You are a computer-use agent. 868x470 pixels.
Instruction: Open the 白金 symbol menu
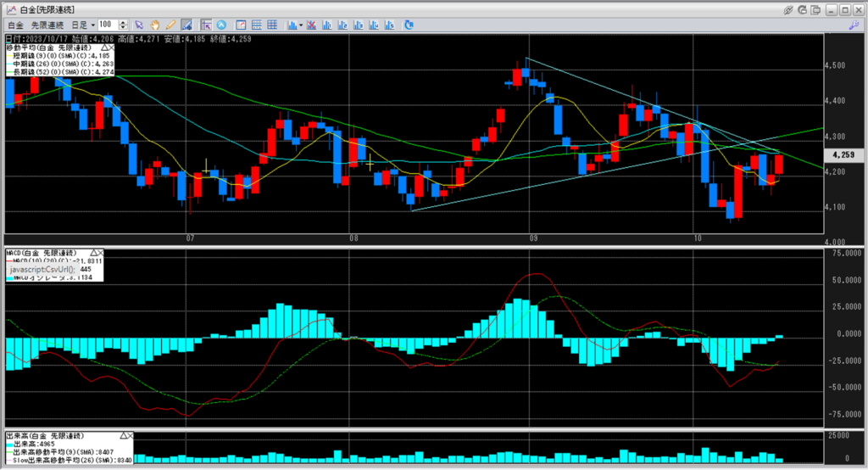(15, 25)
